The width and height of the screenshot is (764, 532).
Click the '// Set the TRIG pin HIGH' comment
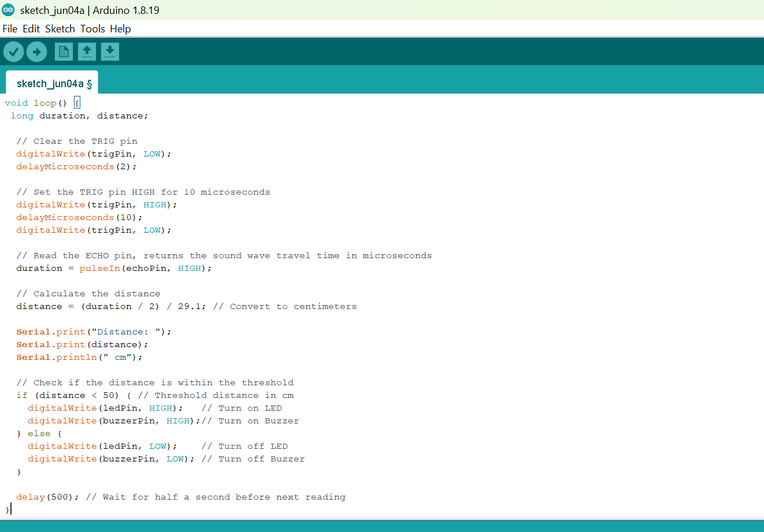(x=143, y=192)
